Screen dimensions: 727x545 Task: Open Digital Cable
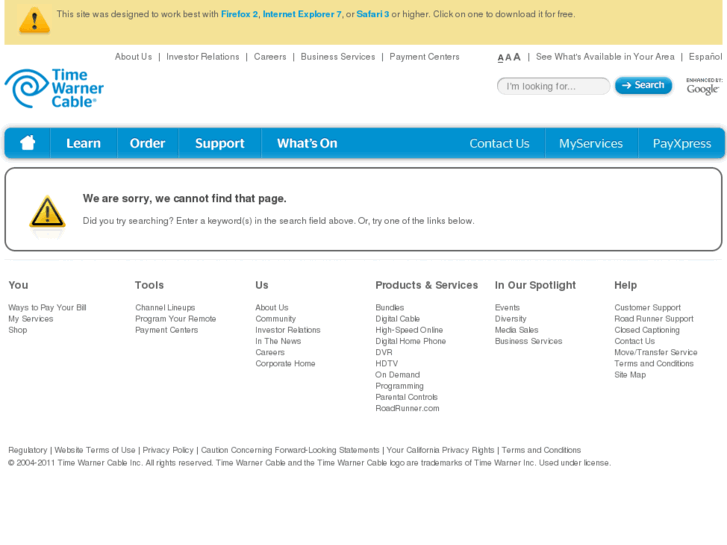[397, 319]
